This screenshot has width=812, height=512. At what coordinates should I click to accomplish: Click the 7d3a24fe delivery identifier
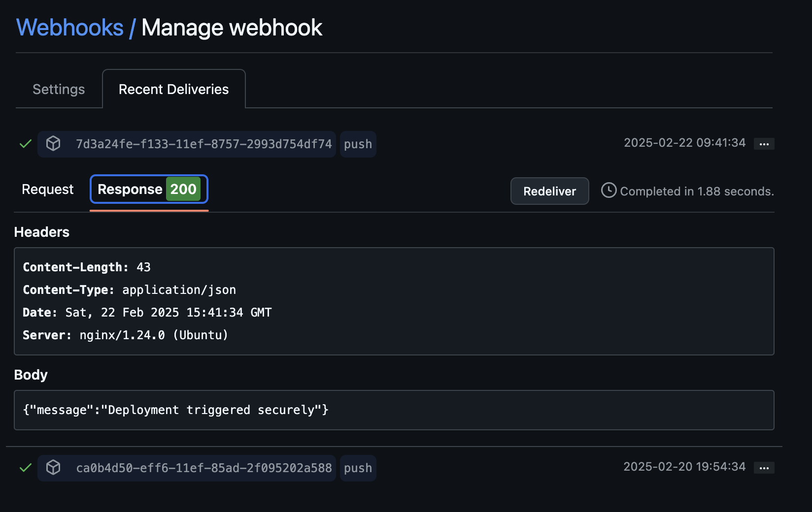click(204, 144)
